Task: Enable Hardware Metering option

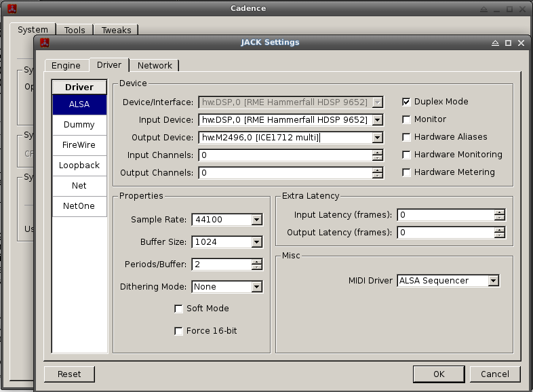Action: pyautogui.click(x=406, y=172)
